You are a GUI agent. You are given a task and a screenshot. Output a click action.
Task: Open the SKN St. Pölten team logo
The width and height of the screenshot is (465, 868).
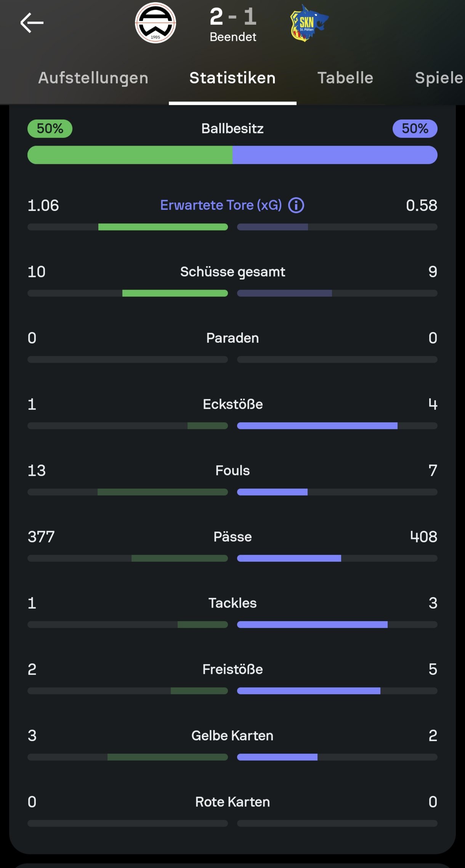308,23
